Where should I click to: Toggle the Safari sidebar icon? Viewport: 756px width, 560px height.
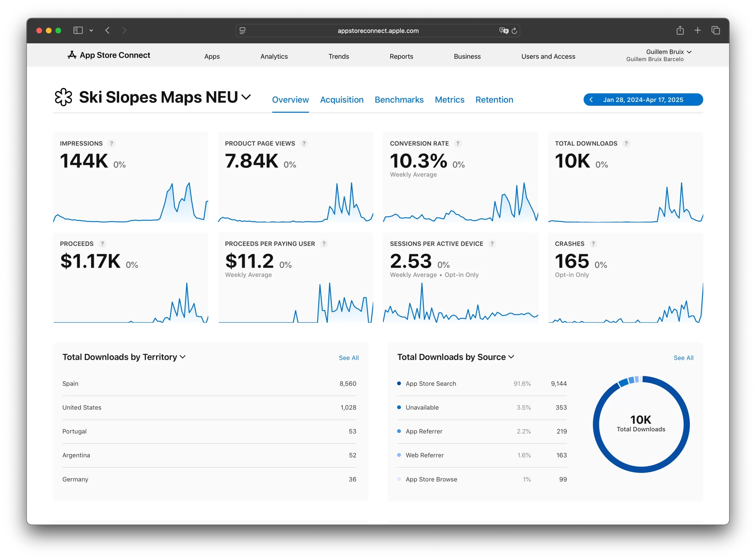78,30
